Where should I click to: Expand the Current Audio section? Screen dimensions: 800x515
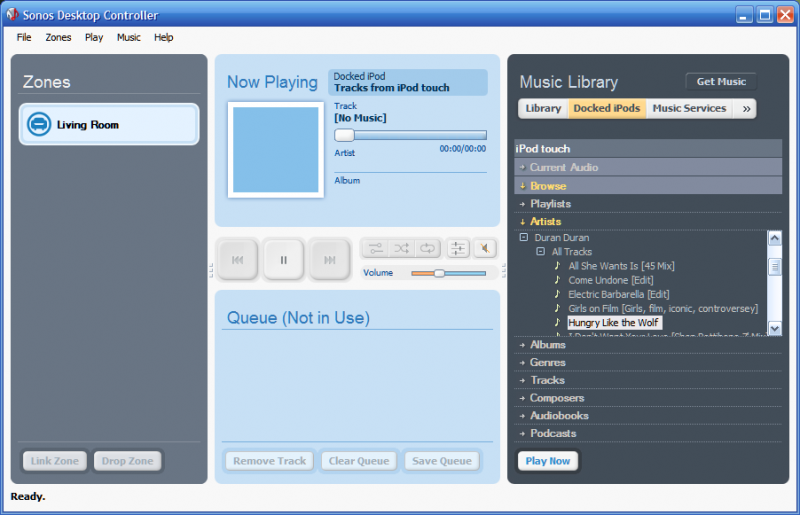coord(648,167)
